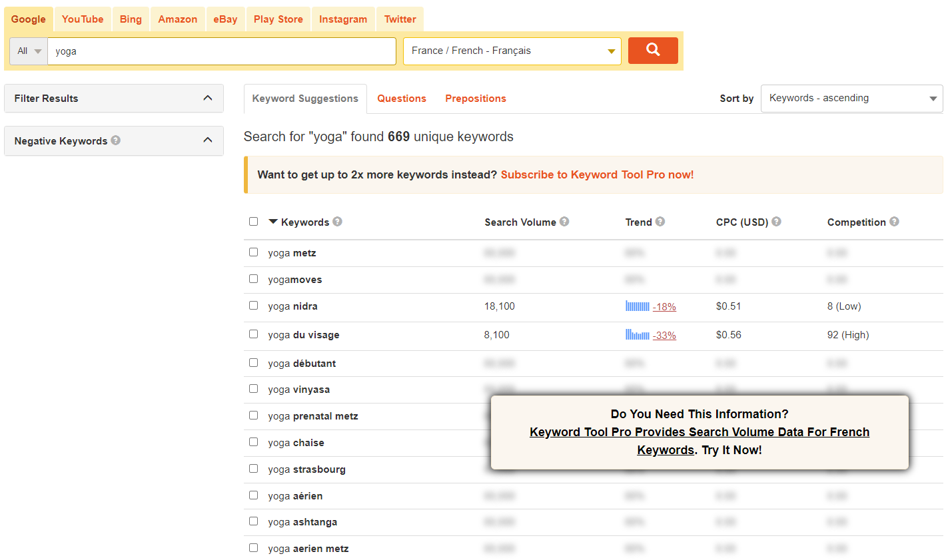This screenshot has height=560, width=950.
Task: Click the yoga strasbourg keyword
Action: tap(307, 469)
